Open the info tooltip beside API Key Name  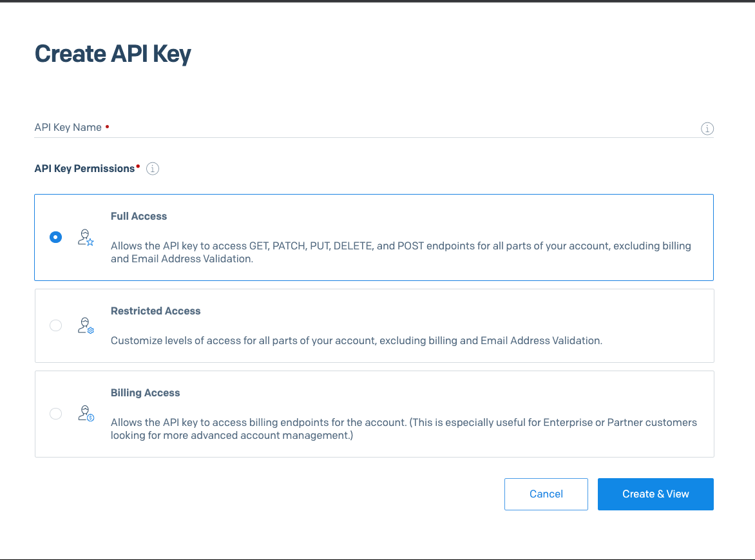coord(707,129)
